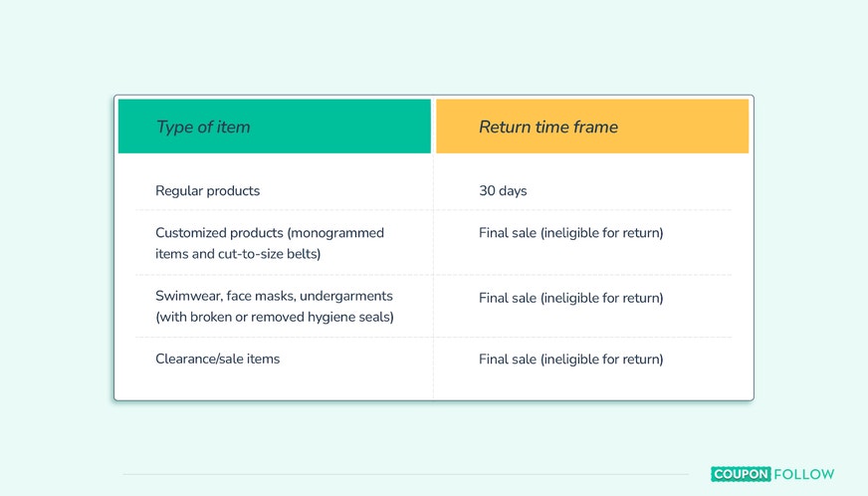The height and width of the screenshot is (496, 868).
Task: Click Final sale text beside Customized products
Action: [x=570, y=233]
